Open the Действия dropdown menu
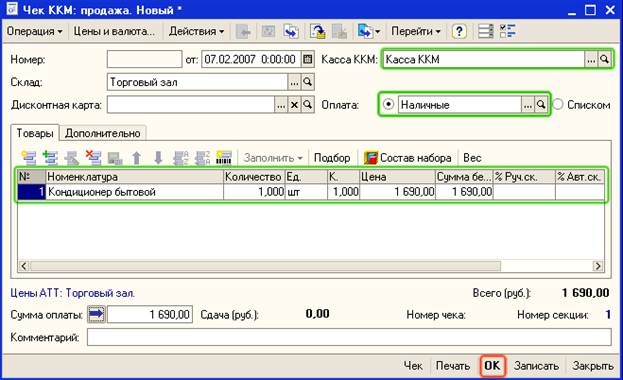This screenshot has width=623, height=380. pyautogui.click(x=196, y=31)
